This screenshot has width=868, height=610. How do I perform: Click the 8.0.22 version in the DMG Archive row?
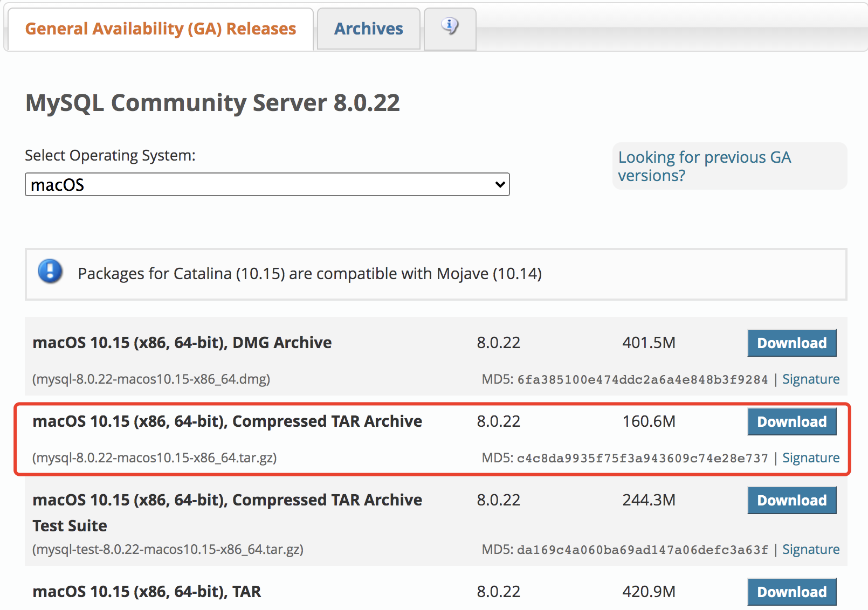pos(499,343)
